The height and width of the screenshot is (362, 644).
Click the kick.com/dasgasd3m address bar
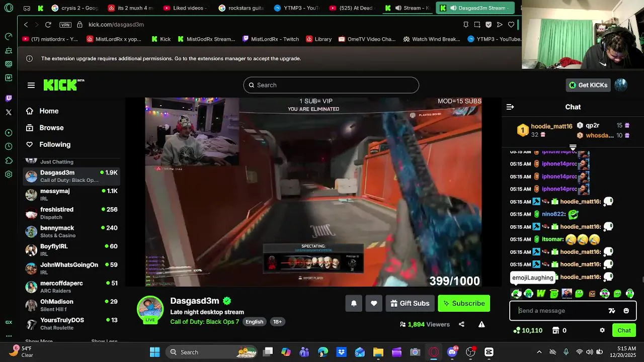click(116, 24)
